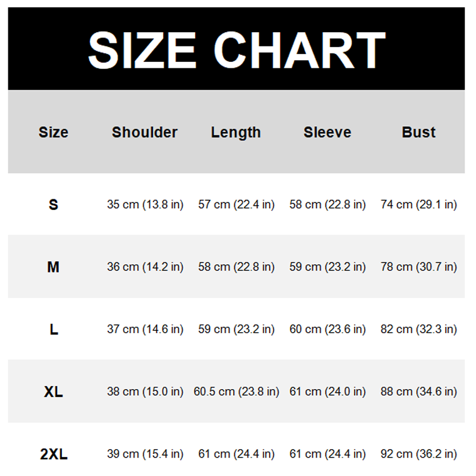Click the S size row label

(x=54, y=205)
